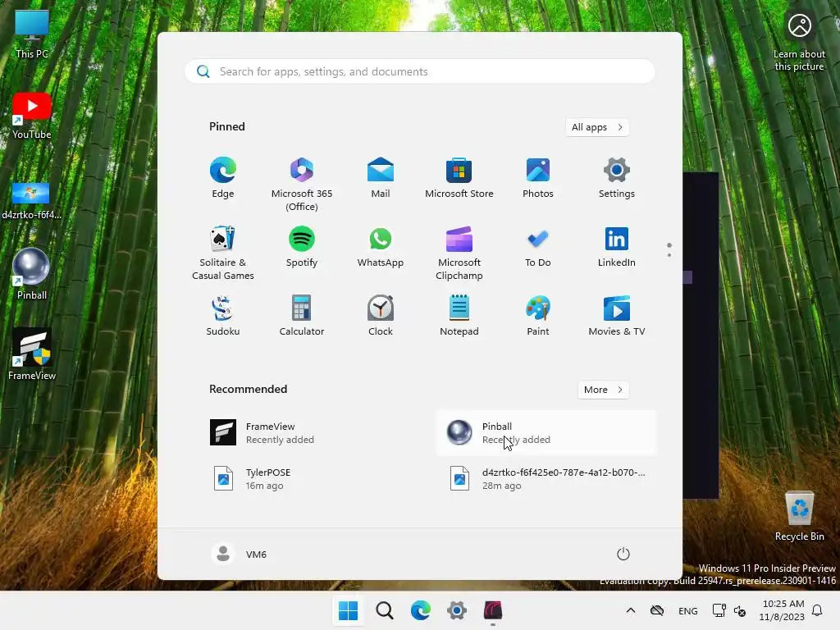Switch to the red taskbar app

pyautogui.click(x=493, y=610)
